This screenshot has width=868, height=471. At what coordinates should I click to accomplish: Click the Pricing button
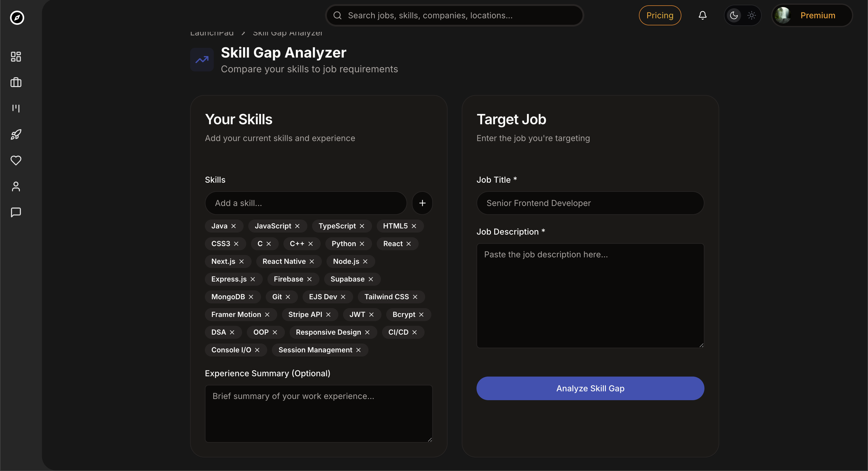[660, 16]
